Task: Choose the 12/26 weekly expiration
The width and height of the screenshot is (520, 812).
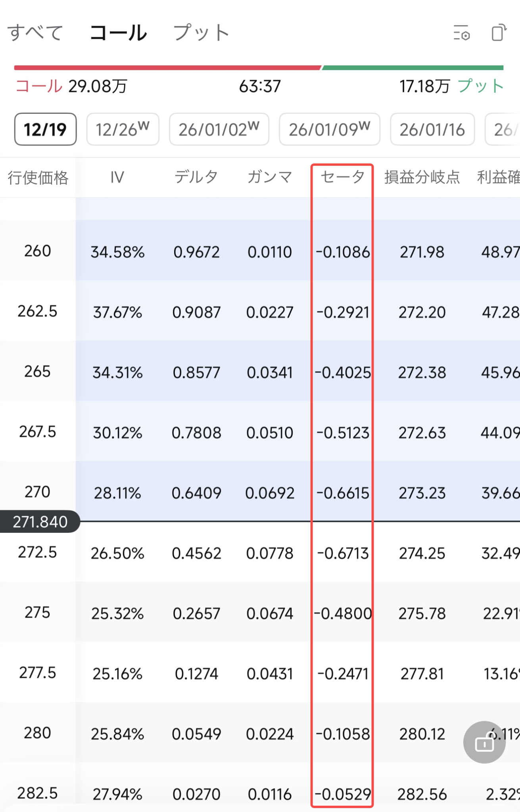Action: pos(123,129)
